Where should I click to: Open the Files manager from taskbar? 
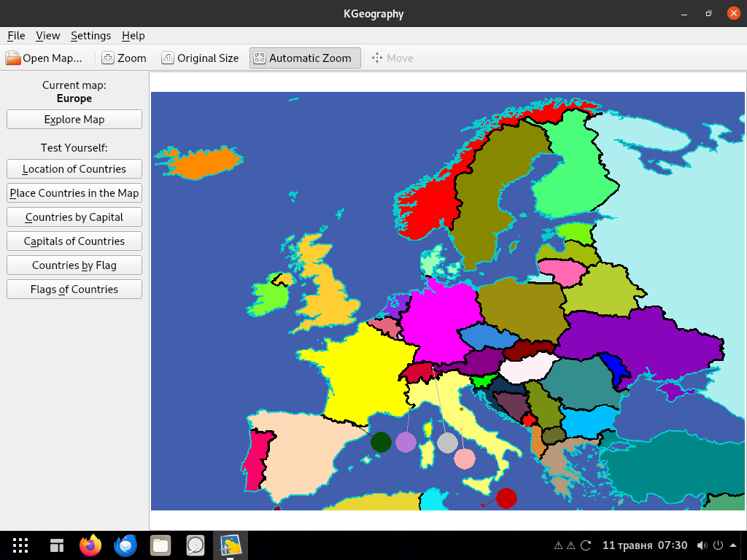(160, 545)
